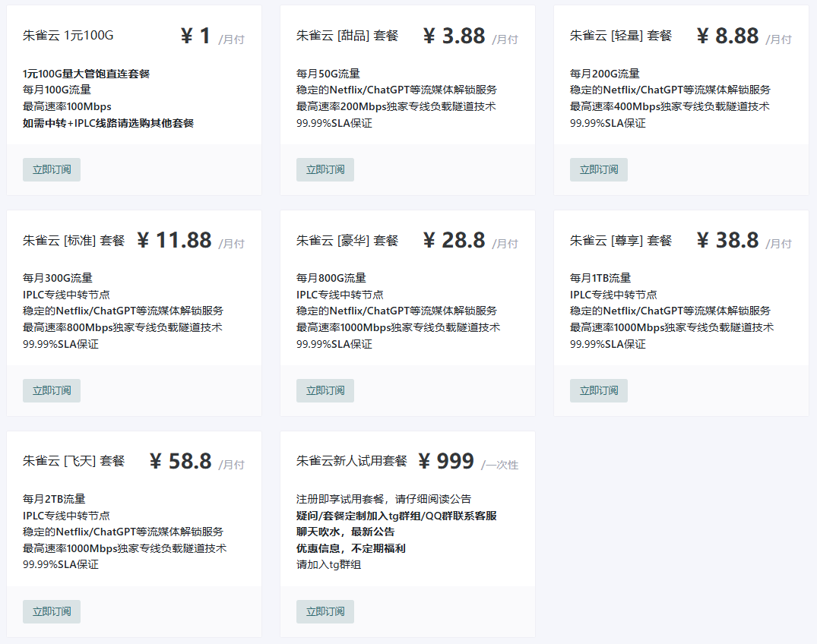Select the 朱雀云 [尊享] 套餐 title

pyautogui.click(x=621, y=241)
